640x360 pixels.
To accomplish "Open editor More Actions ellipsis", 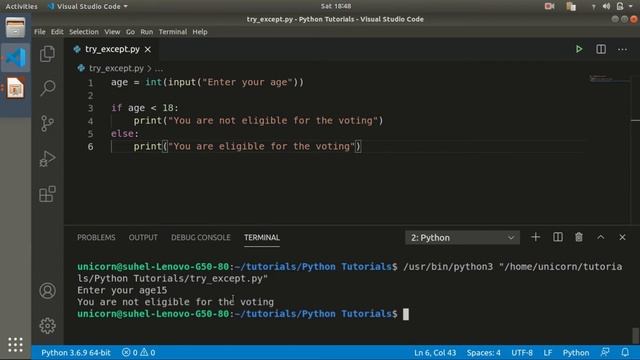I will click(x=622, y=49).
